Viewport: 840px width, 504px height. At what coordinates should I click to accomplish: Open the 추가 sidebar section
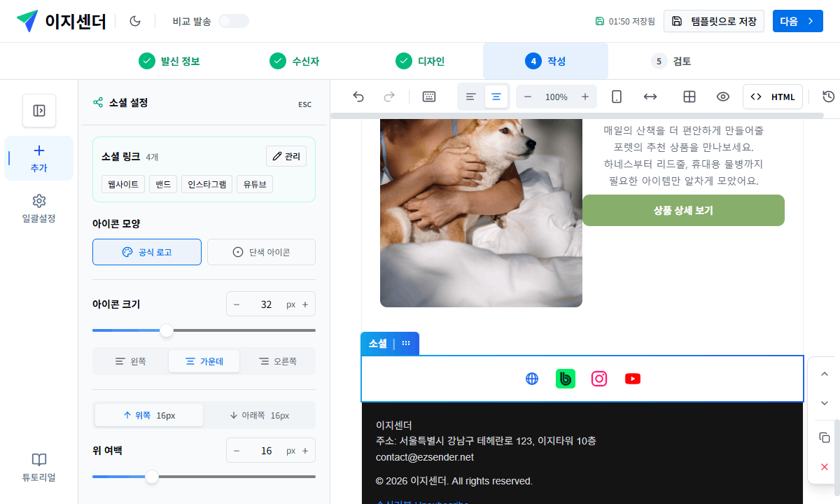[39, 158]
